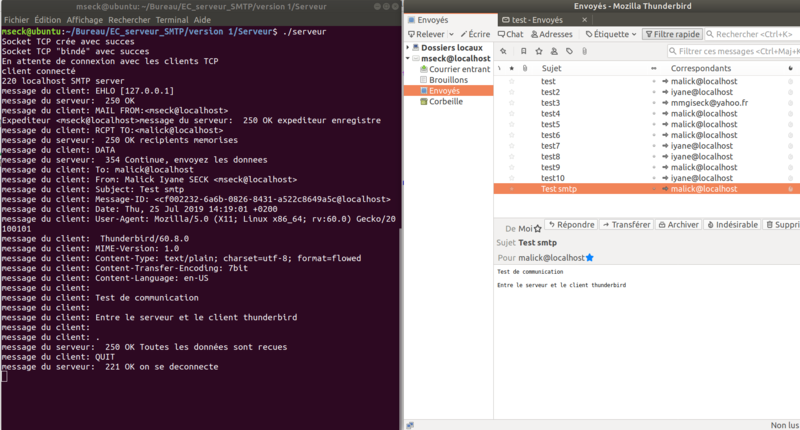
Task: Click Relever to fetch new messages
Action: click(426, 34)
